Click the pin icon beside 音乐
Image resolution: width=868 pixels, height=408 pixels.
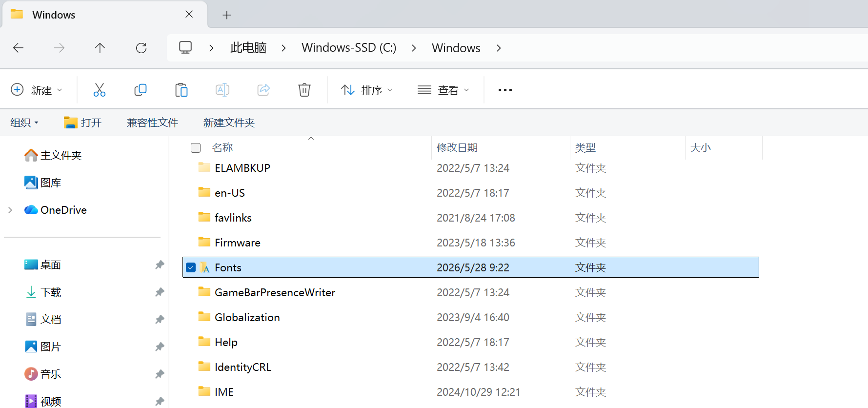click(160, 374)
